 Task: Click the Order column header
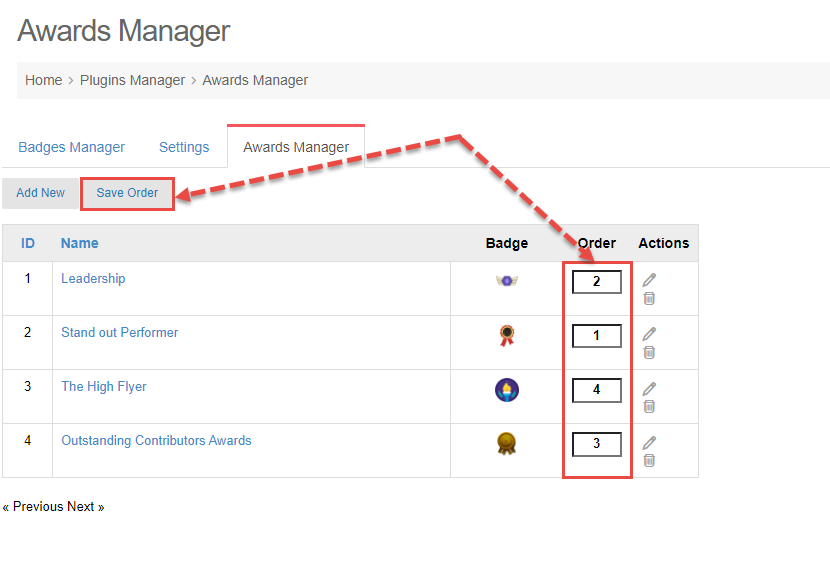(x=597, y=244)
